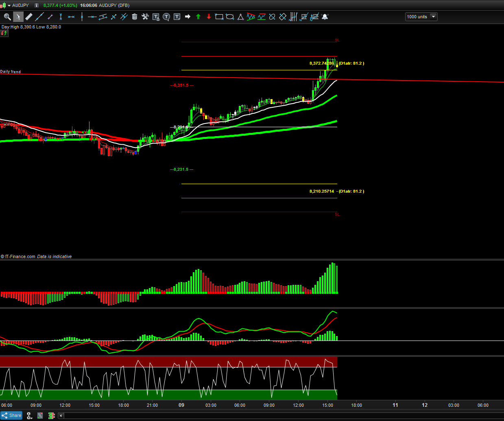
Task: Click the 09 date marker on time axis
Action: 181,405
